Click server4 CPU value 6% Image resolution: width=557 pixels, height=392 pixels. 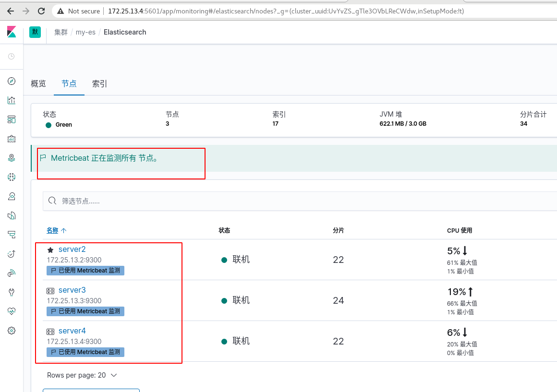(x=454, y=333)
